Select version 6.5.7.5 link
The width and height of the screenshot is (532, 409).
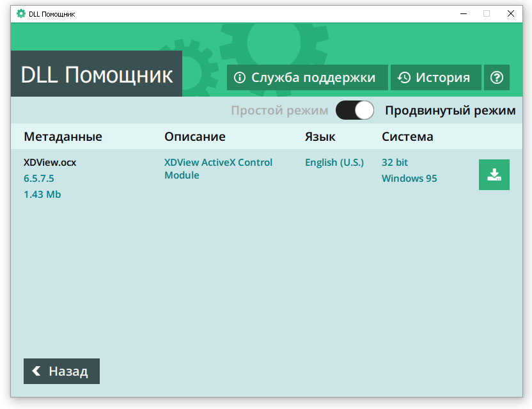(40, 178)
